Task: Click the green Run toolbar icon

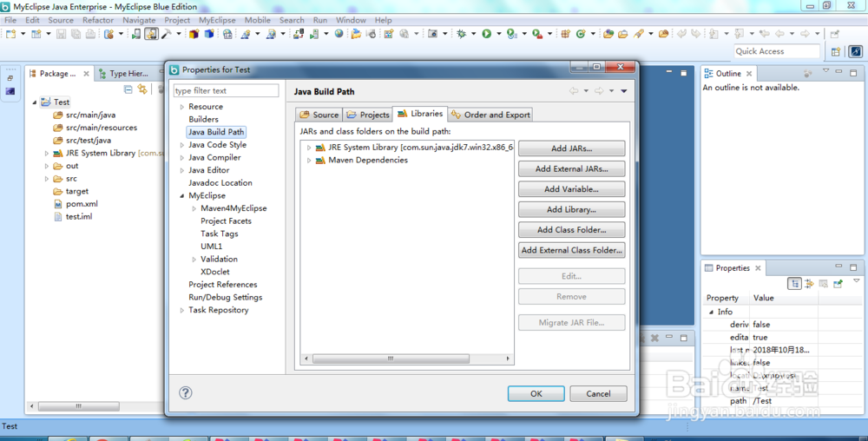Action: pyautogui.click(x=487, y=34)
